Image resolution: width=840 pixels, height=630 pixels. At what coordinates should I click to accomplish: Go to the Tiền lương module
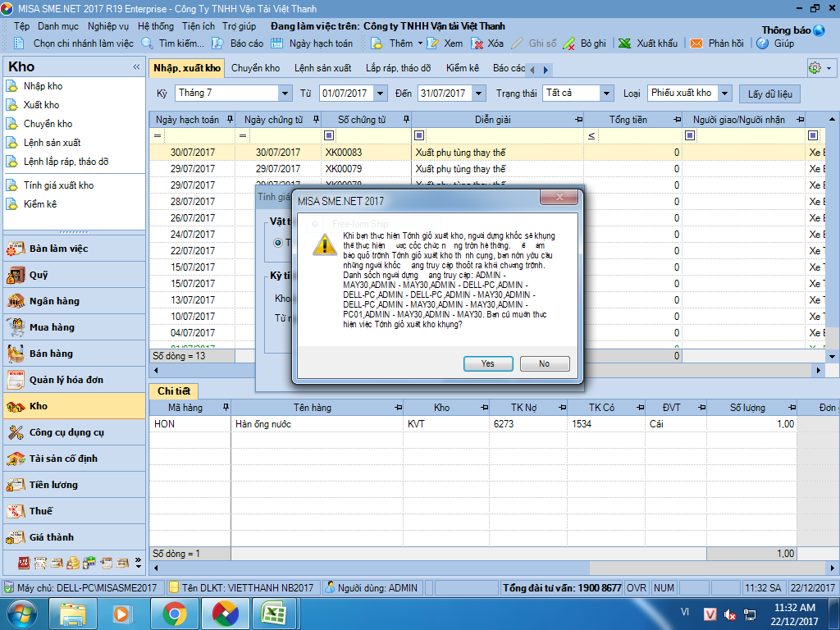[74, 485]
